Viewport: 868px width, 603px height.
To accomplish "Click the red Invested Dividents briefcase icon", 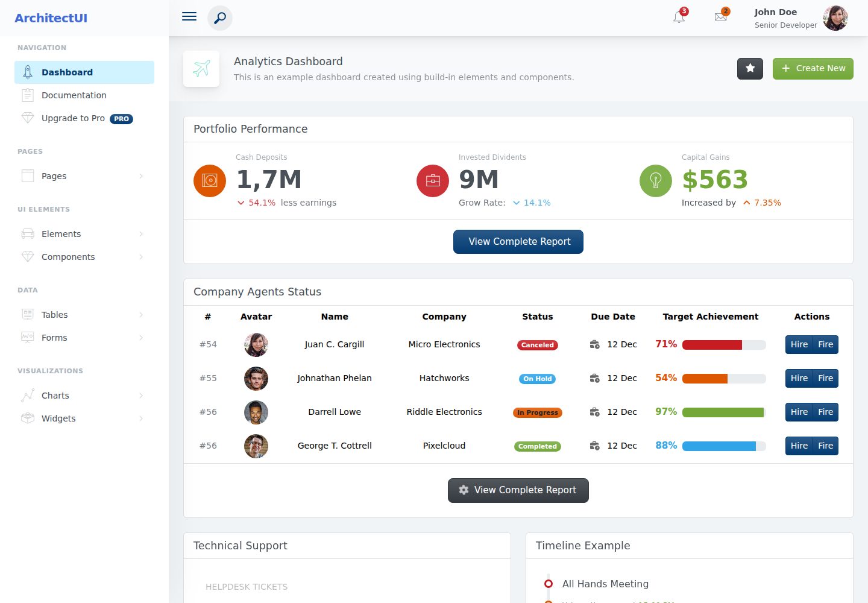I will click(433, 180).
